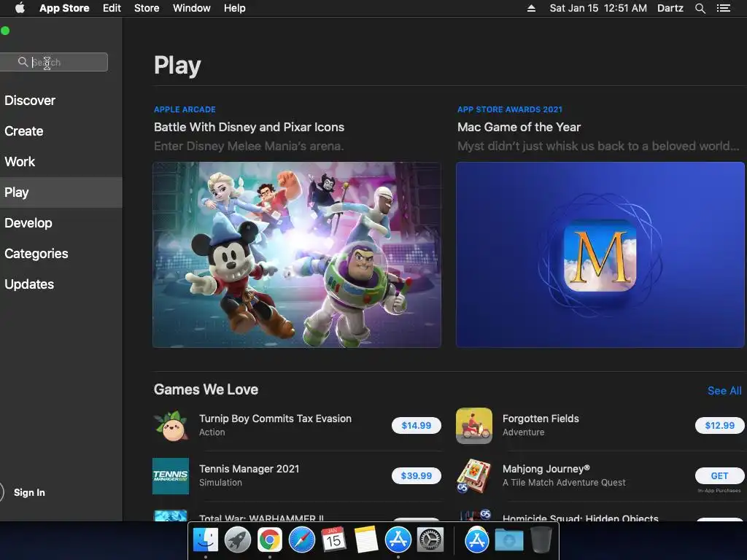Open Launchpad from the Dock
Image resolution: width=747 pixels, height=560 pixels.
click(x=238, y=540)
